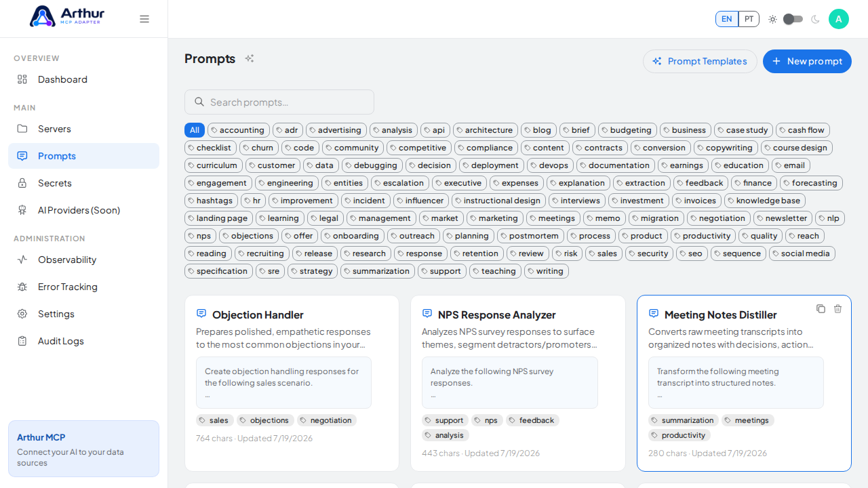Viewport: 868px width, 488px height.
Task: Click the moon dark-mode icon
Action: (815, 19)
